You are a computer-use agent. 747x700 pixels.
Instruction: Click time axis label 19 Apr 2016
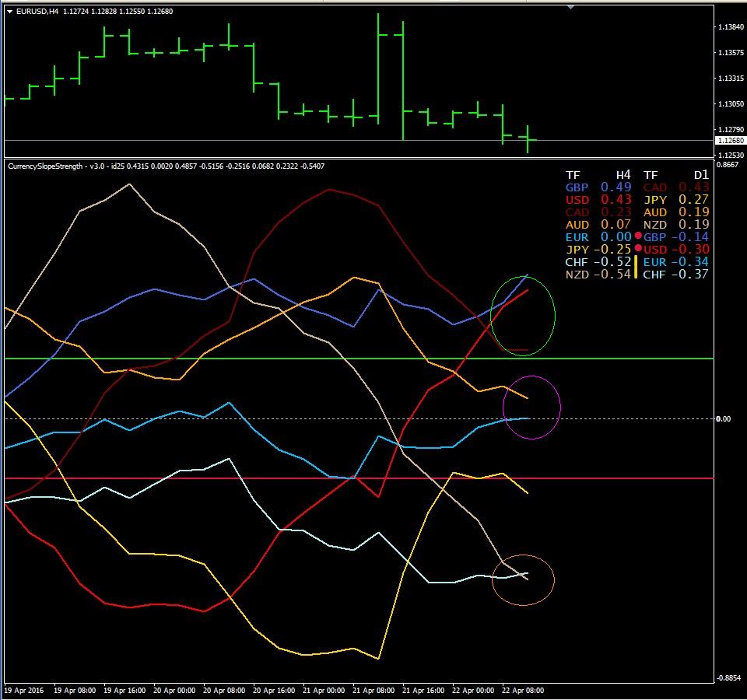[24, 691]
